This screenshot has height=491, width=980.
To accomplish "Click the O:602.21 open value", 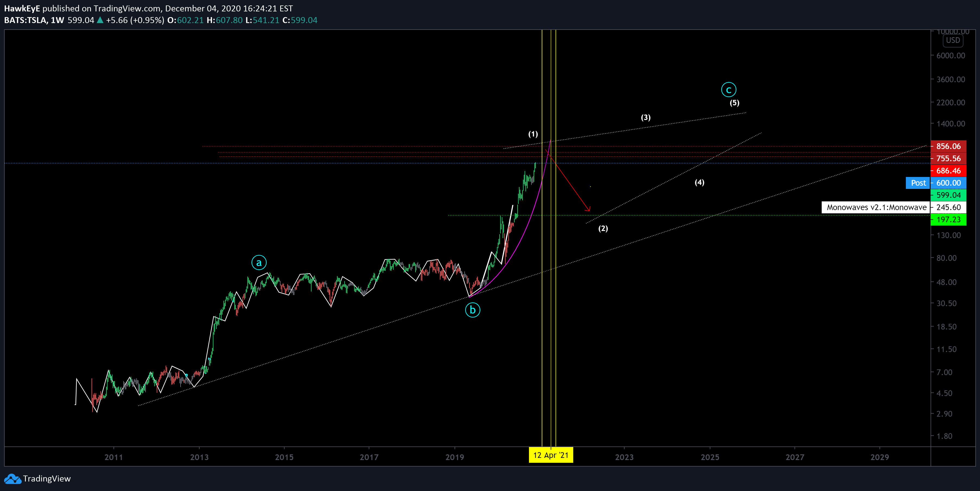I will [186, 20].
